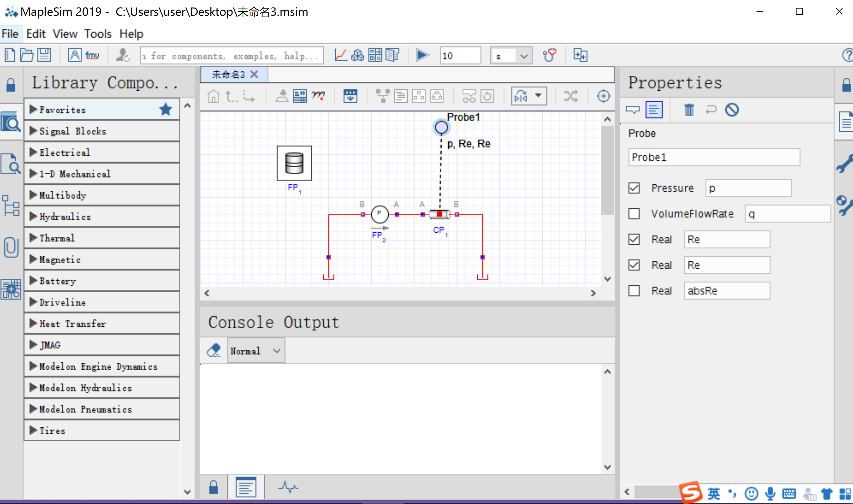Expand the Thermal library
The image size is (853, 504).
[x=102, y=238]
